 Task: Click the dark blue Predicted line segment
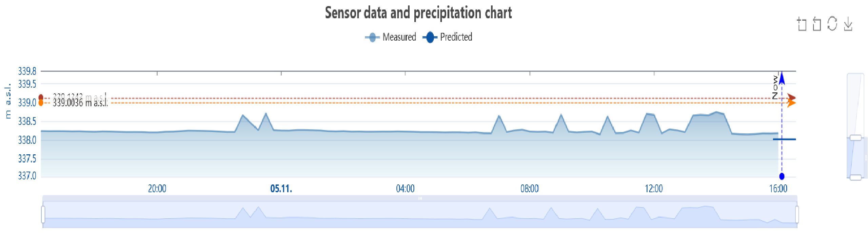tap(784, 139)
